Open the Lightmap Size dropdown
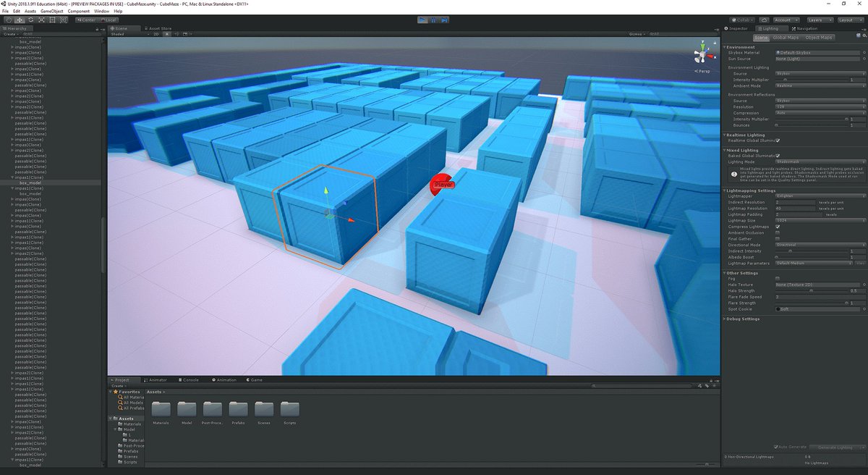Image resolution: width=868 pixels, height=475 pixels. (x=820, y=220)
